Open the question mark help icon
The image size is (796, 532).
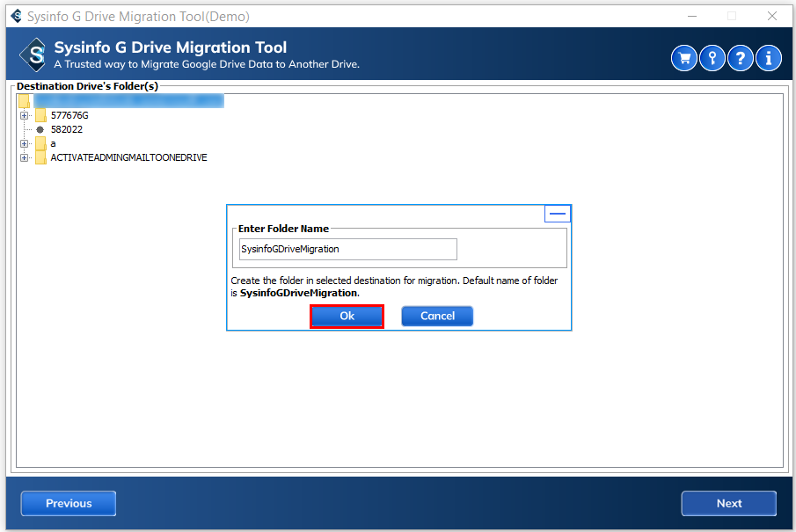point(741,58)
